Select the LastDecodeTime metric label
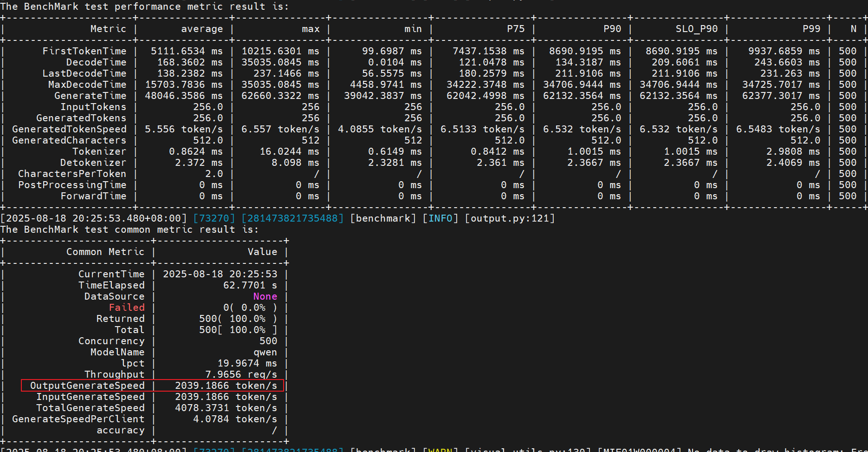 click(x=84, y=73)
